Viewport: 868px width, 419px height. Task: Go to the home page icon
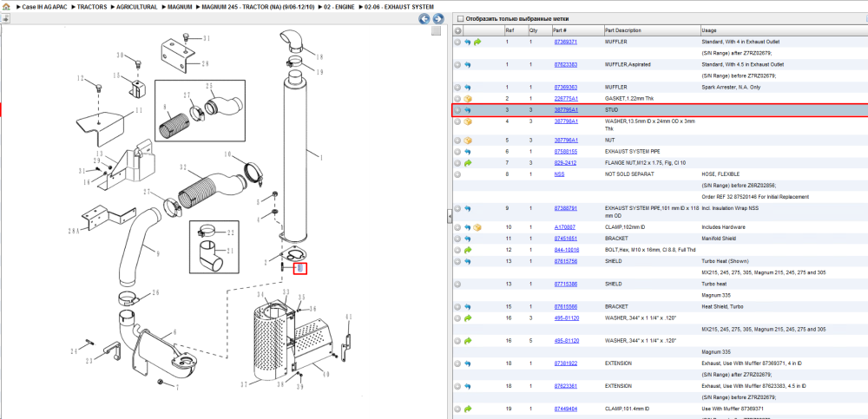(x=6, y=7)
